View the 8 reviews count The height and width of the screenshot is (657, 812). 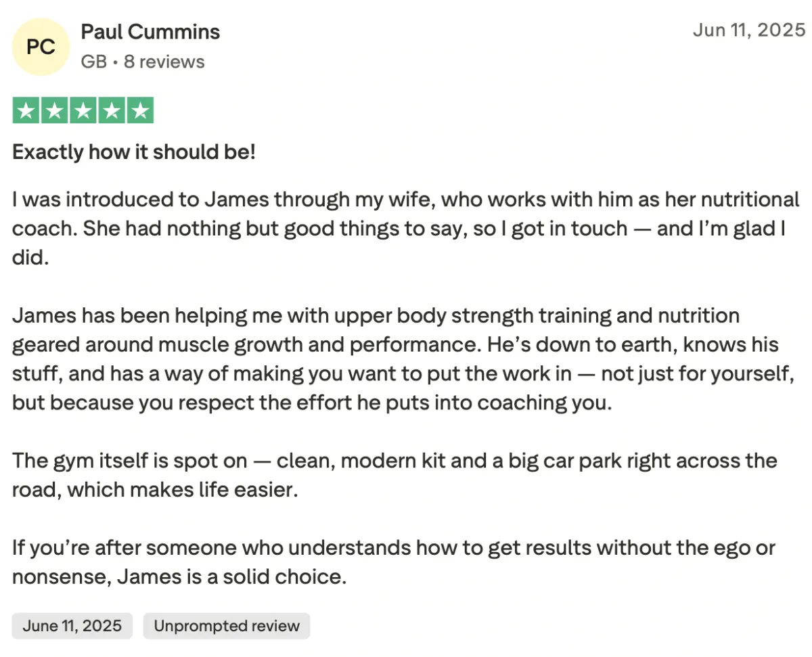164,62
